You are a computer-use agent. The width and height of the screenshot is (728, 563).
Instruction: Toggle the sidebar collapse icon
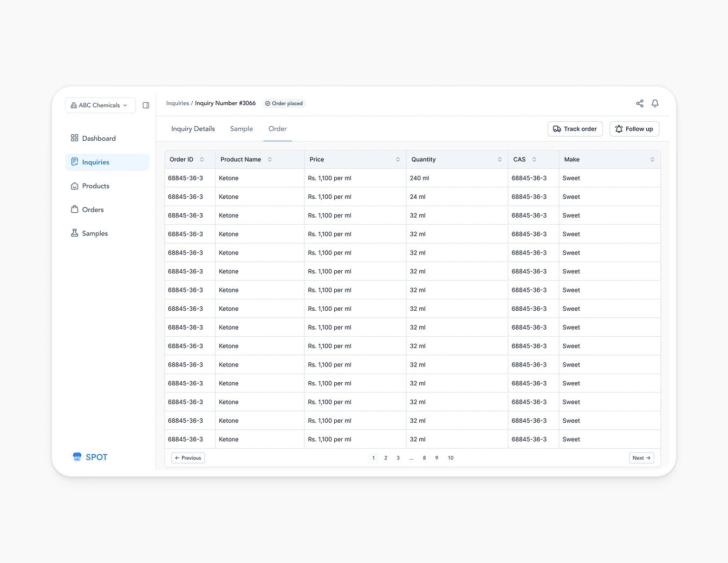click(146, 106)
